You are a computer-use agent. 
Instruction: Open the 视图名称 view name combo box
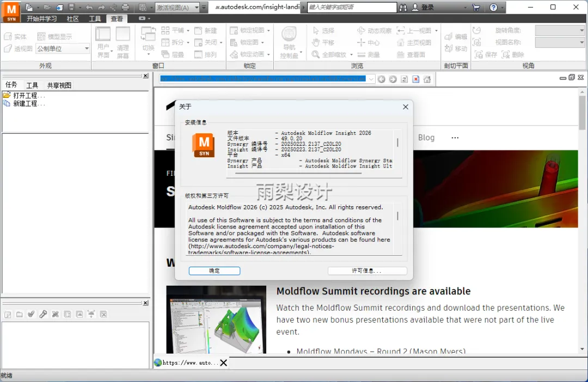(560, 42)
